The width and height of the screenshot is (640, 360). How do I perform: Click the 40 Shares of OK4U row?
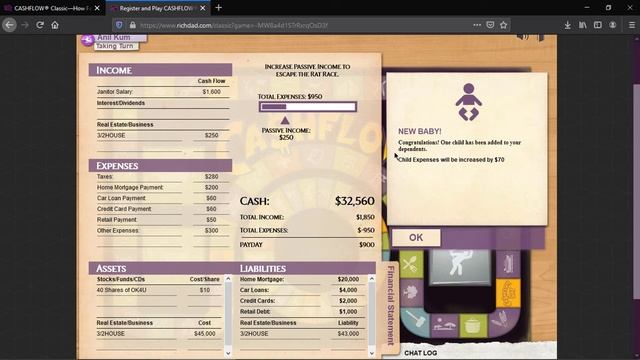[160, 290]
